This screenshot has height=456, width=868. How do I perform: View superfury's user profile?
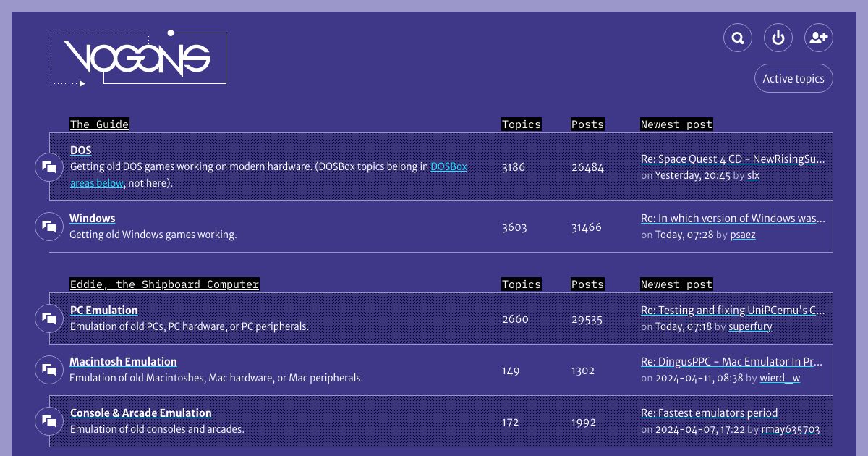750,326
